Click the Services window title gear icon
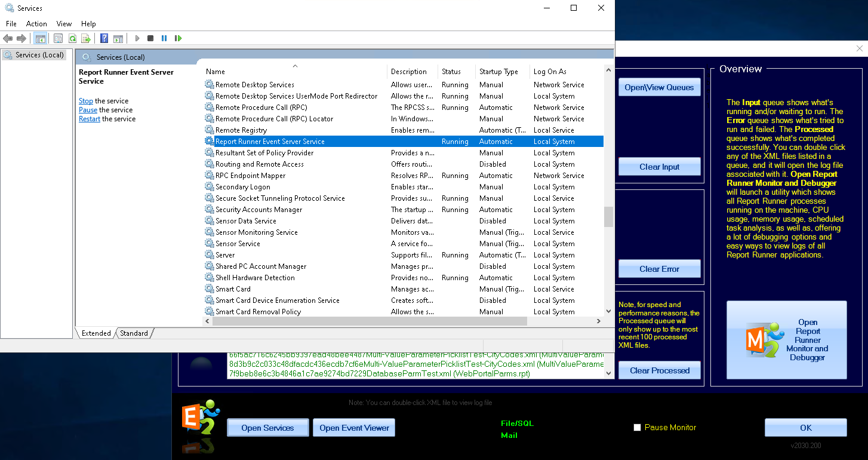This screenshot has width=868, height=460. pos(9,8)
